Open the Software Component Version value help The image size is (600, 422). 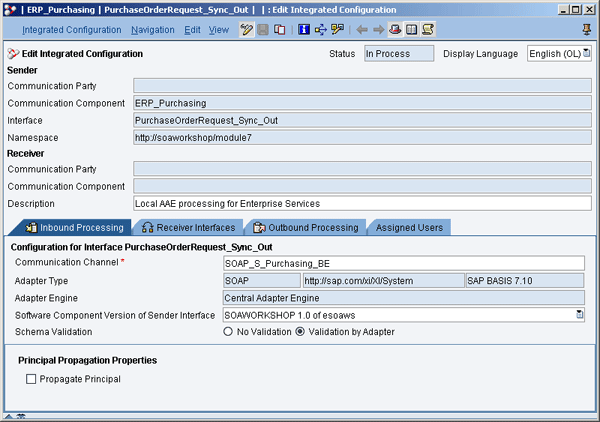click(579, 315)
